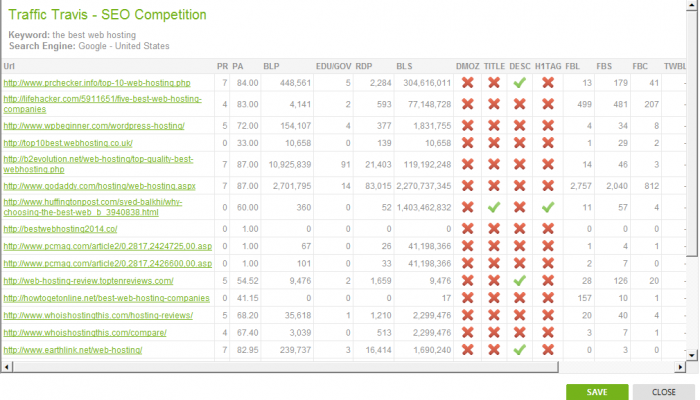Screen dimensions: 700x400
Task: Open the top10bestwebhosting.co.uk link
Action: click(68, 143)
